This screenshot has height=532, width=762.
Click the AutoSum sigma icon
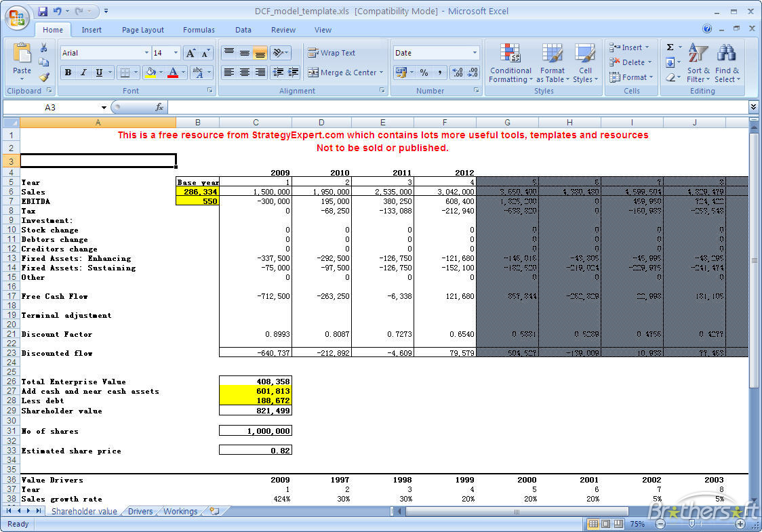pyautogui.click(x=670, y=47)
